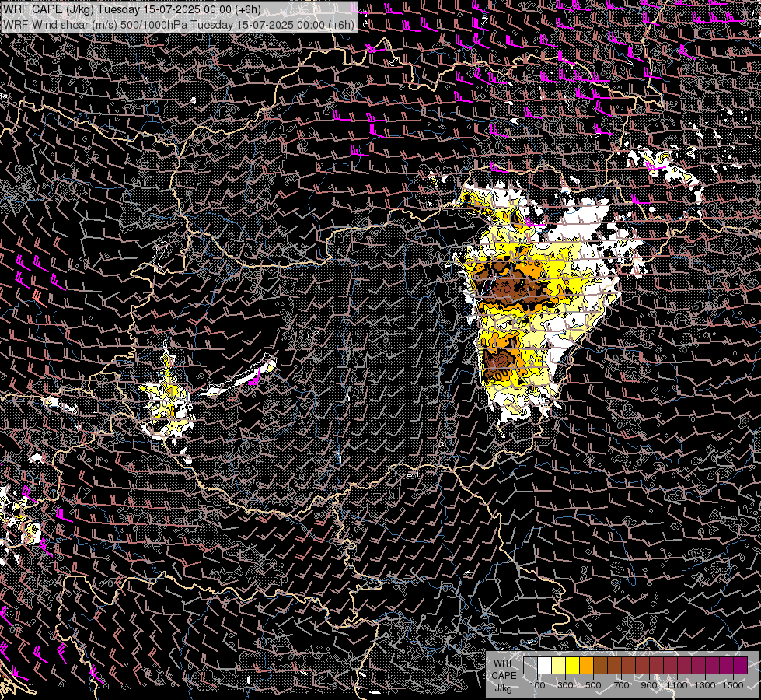Image resolution: width=761 pixels, height=700 pixels.
Task: Select the orange legend swatch
Action: point(586,665)
